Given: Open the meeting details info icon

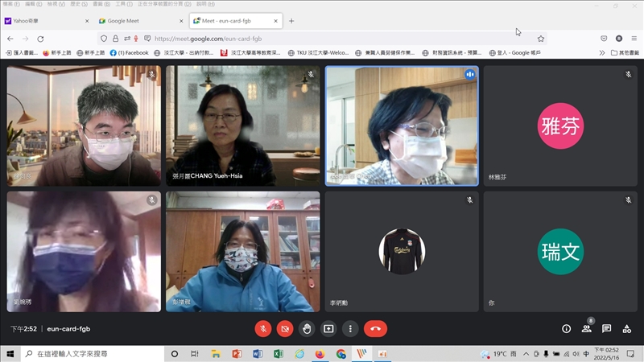Looking at the screenshot, I should 566,328.
